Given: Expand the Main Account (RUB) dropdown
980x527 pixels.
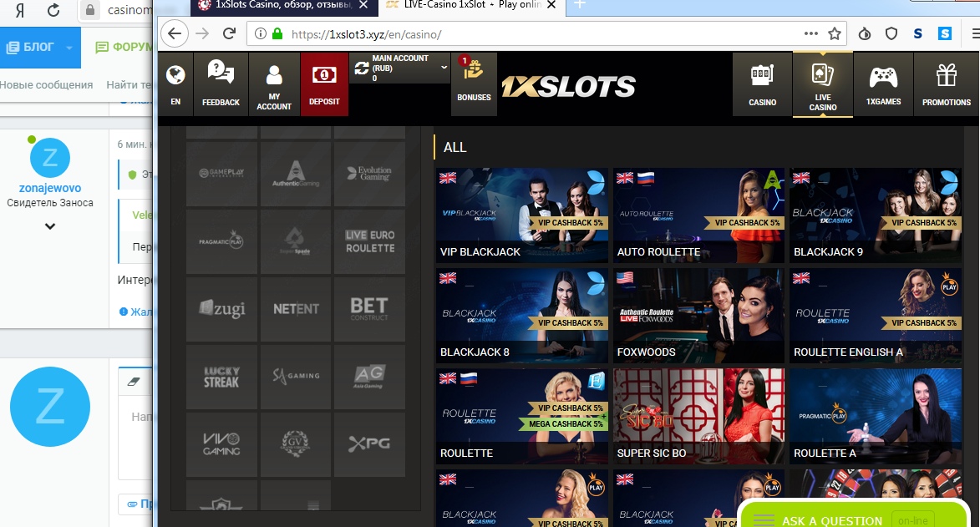Looking at the screenshot, I should (444, 67).
